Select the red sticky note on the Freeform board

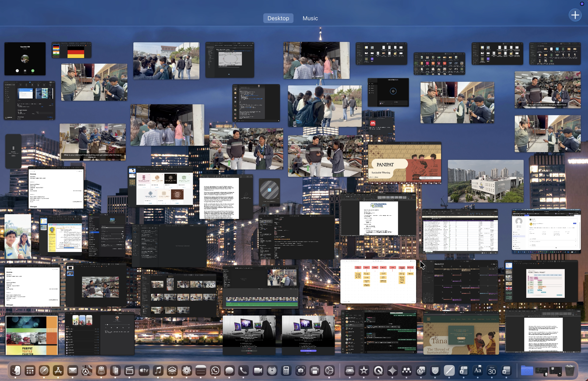pyautogui.click(x=358, y=267)
